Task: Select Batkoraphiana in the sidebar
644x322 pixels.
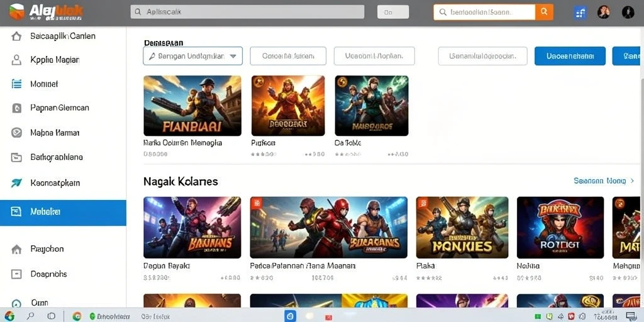Action: (57, 157)
